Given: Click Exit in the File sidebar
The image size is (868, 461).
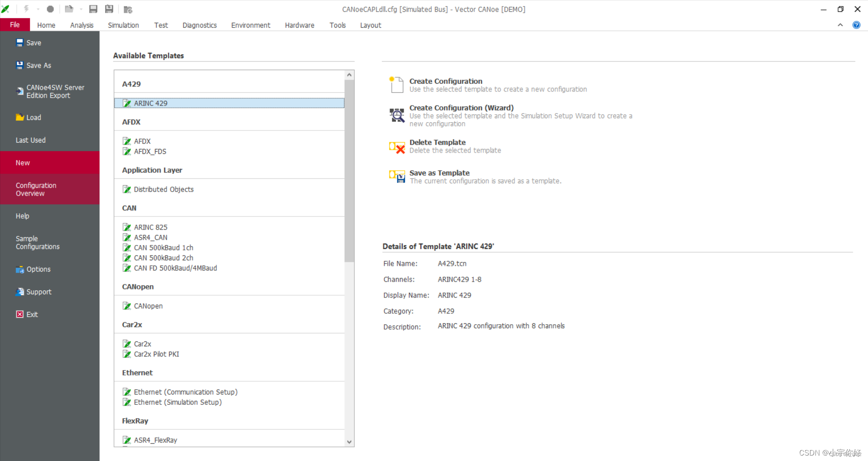Looking at the screenshot, I should [x=50, y=314].
